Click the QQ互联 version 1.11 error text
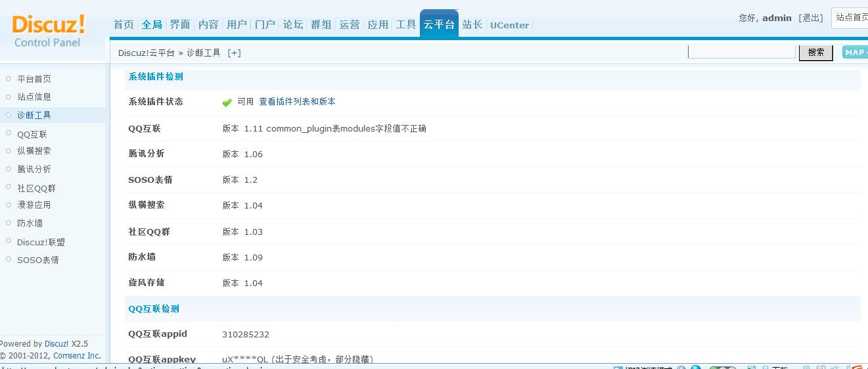868x369 pixels. [x=325, y=128]
